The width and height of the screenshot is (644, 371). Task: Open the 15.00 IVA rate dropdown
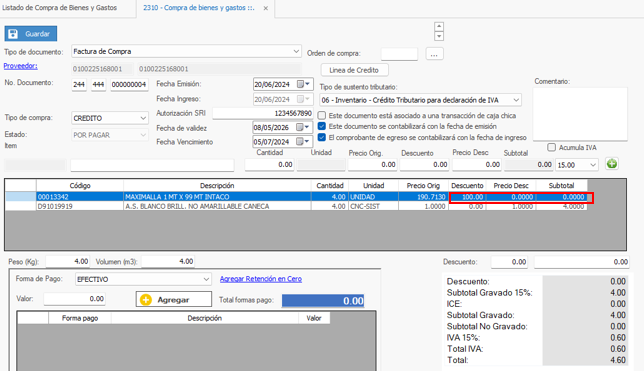coord(593,165)
